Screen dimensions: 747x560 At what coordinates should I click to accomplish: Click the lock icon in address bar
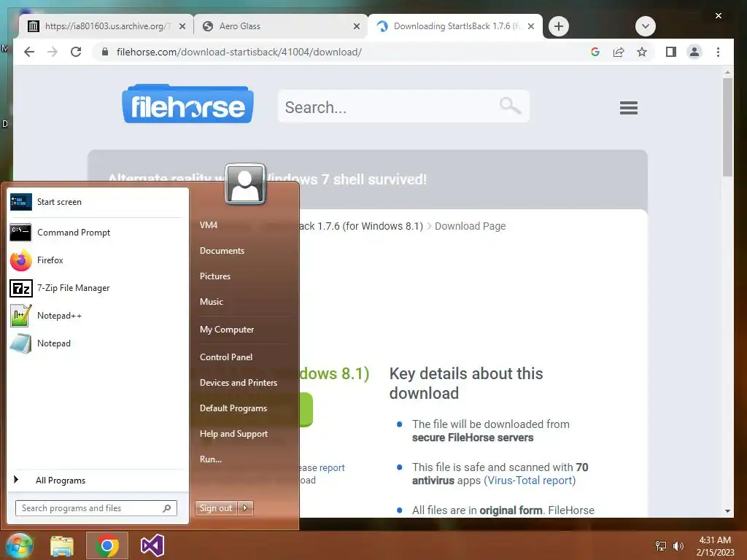pos(105,52)
